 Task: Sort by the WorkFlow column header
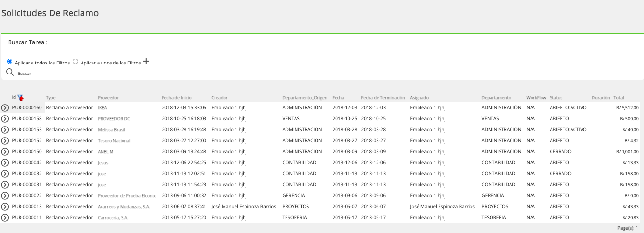pyautogui.click(x=536, y=98)
